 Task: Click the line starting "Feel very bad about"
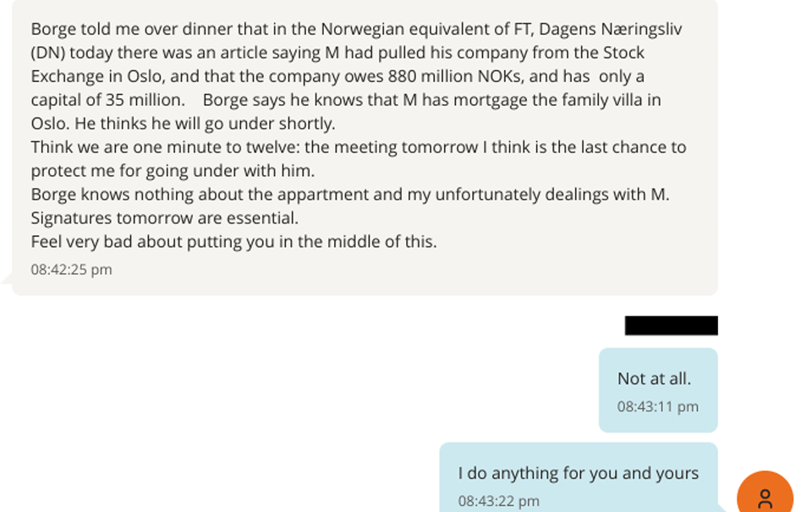(x=233, y=241)
